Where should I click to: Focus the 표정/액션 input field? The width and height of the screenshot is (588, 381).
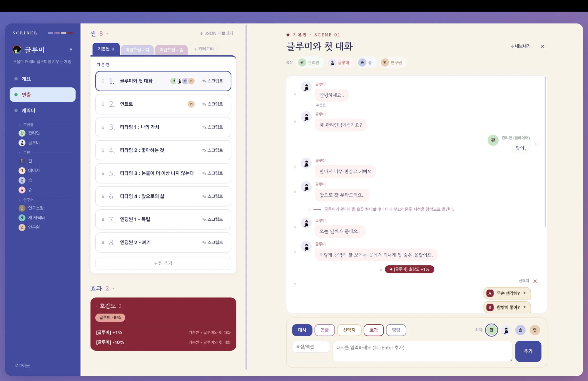[x=311, y=347]
